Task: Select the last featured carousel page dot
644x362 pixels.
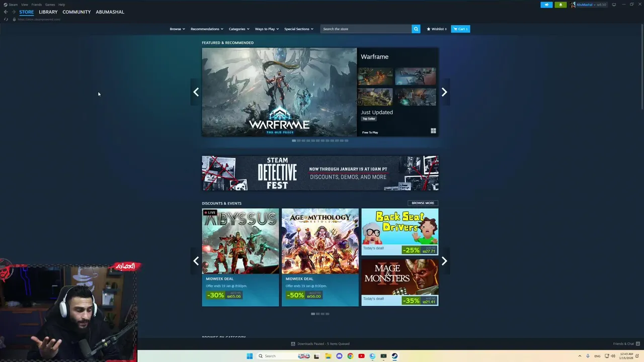Action: coord(346,141)
